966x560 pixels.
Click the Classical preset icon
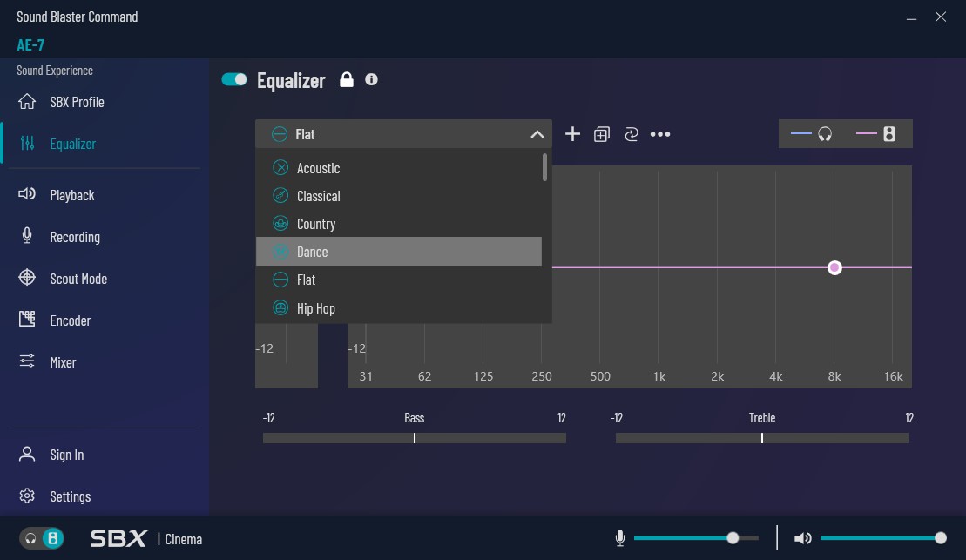pyautogui.click(x=280, y=196)
